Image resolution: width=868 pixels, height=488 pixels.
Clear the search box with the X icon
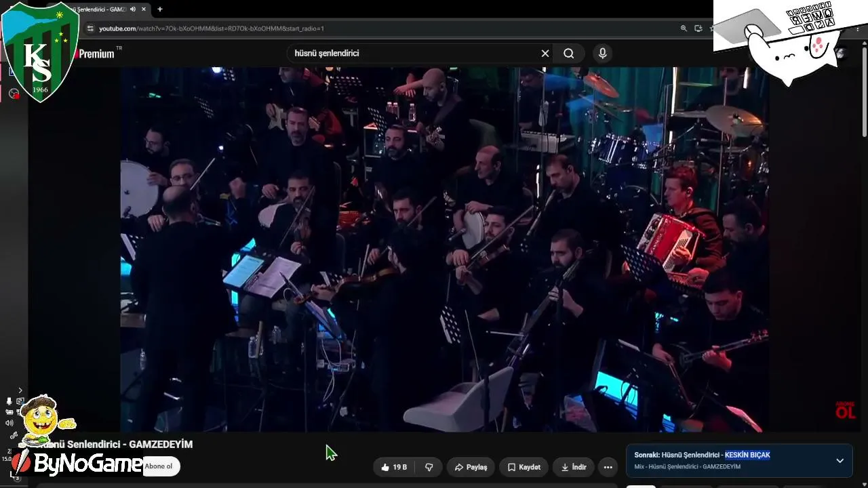(x=545, y=54)
